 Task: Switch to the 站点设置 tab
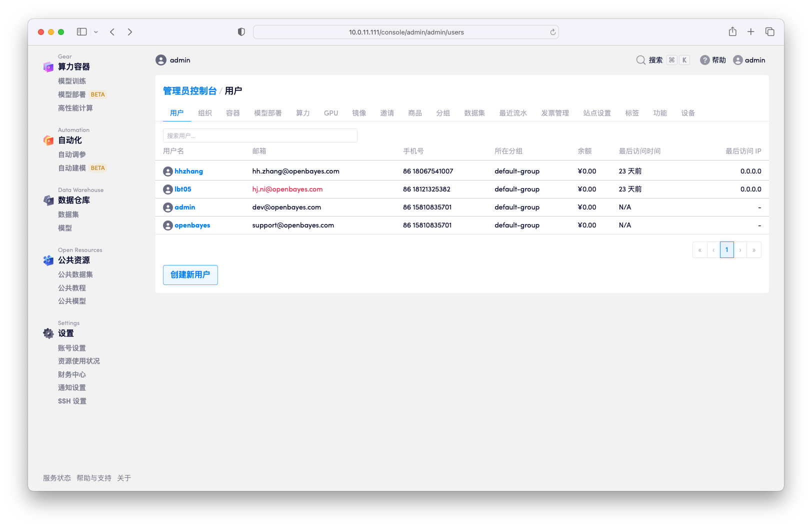(597, 113)
